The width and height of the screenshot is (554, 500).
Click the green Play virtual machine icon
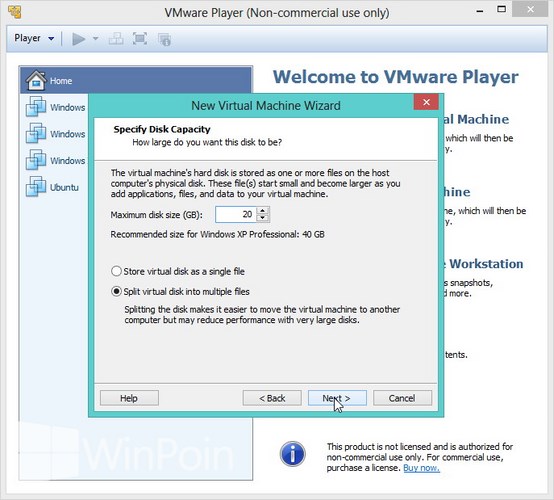click(78, 39)
